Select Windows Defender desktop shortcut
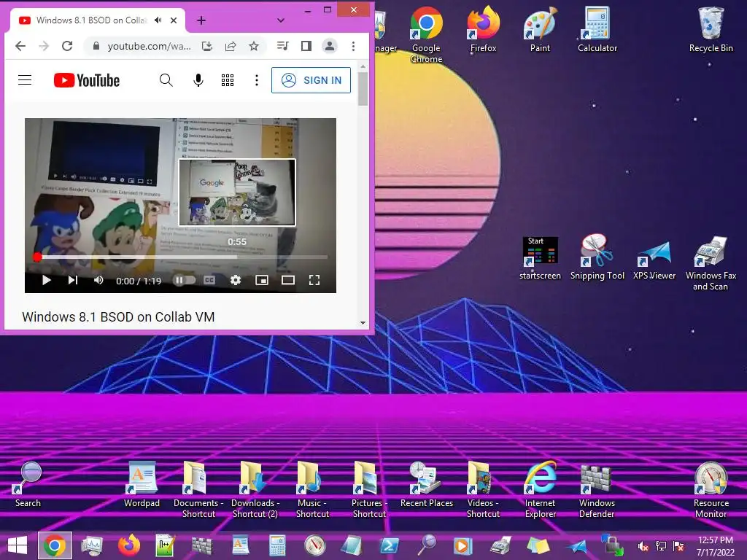This screenshot has width=747, height=560. (597, 490)
